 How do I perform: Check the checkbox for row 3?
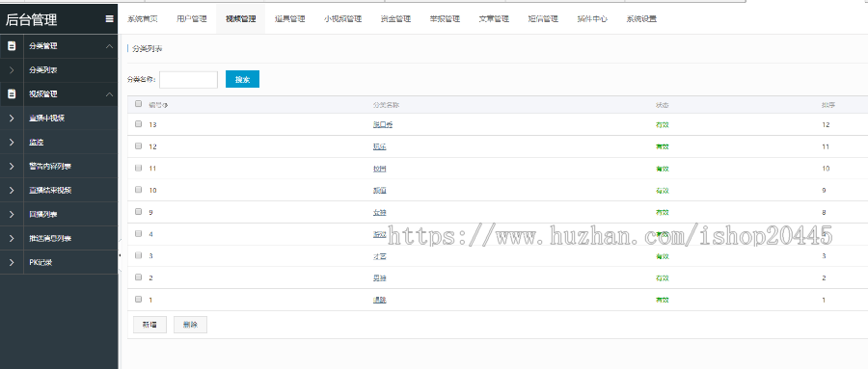[x=138, y=255]
